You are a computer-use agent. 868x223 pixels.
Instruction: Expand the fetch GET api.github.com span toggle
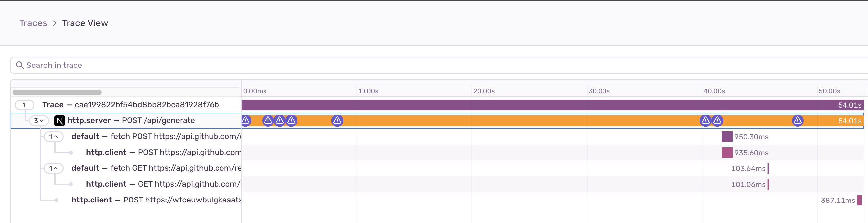54,168
